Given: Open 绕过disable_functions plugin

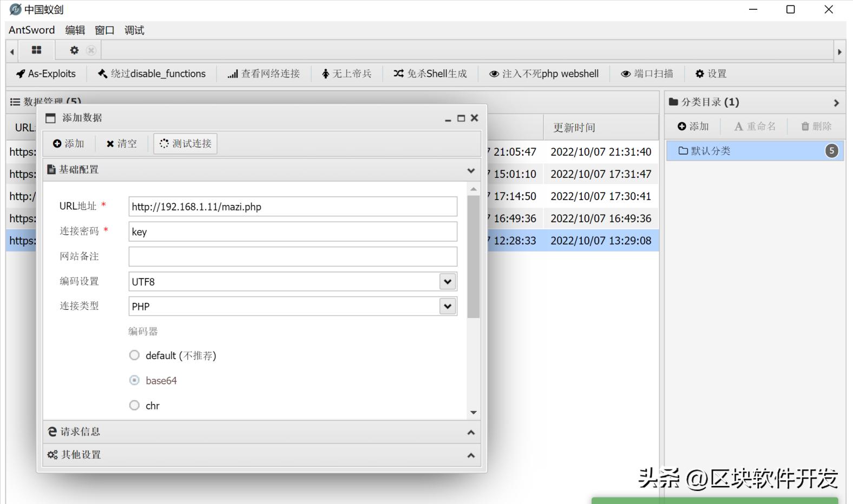Looking at the screenshot, I should pyautogui.click(x=152, y=74).
